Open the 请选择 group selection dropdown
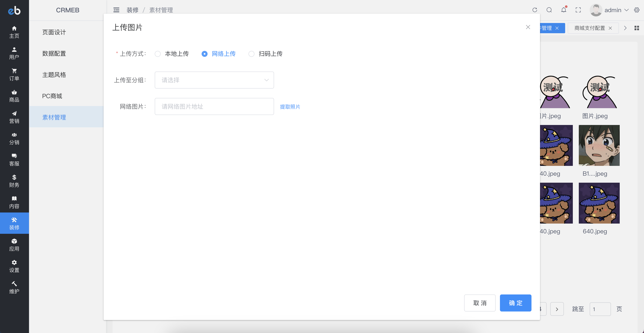 [x=214, y=80]
